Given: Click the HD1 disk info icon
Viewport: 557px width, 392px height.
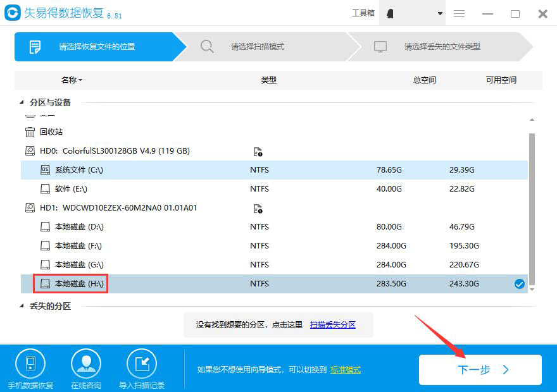Looking at the screenshot, I should click(258, 209).
